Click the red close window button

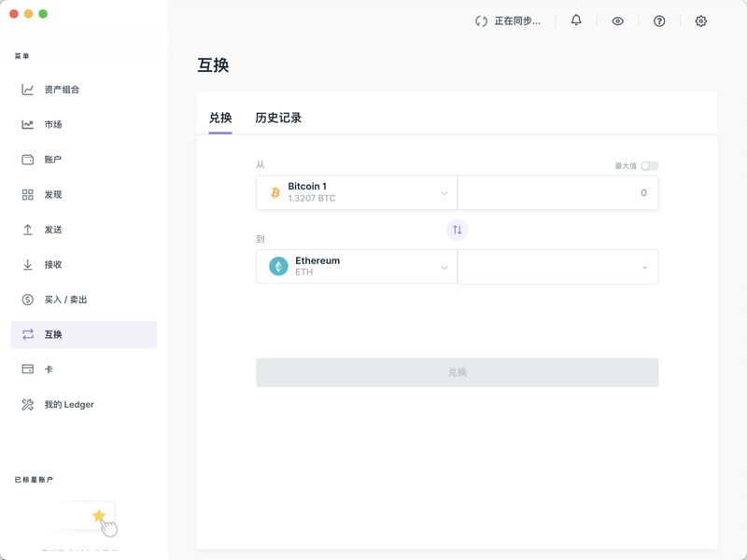pos(14,14)
